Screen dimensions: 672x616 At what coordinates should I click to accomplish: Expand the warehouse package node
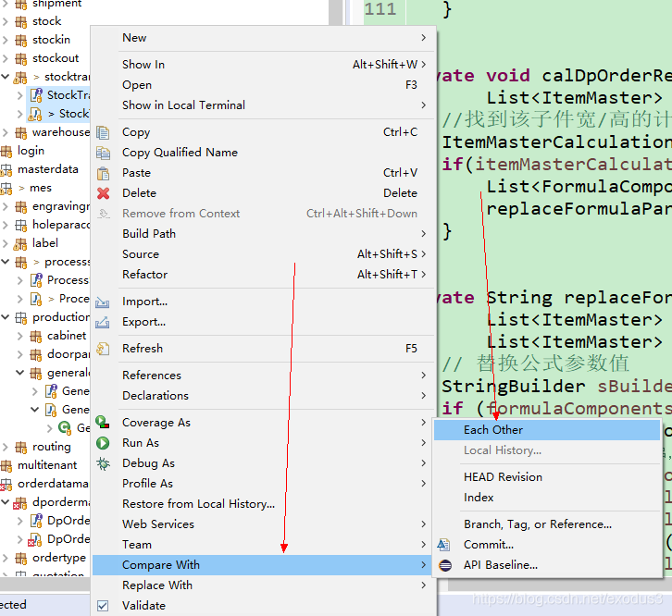6,132
